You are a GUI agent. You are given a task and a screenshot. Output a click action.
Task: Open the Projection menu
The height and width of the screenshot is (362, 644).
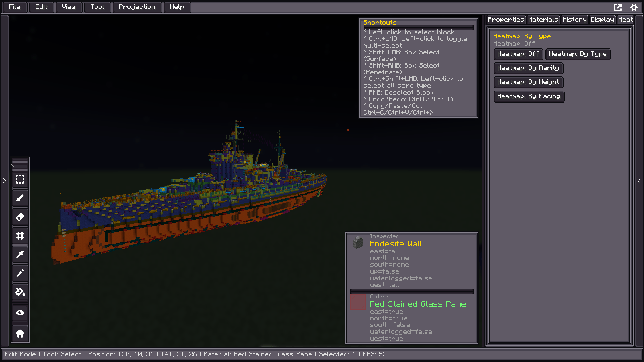[137, 7]
